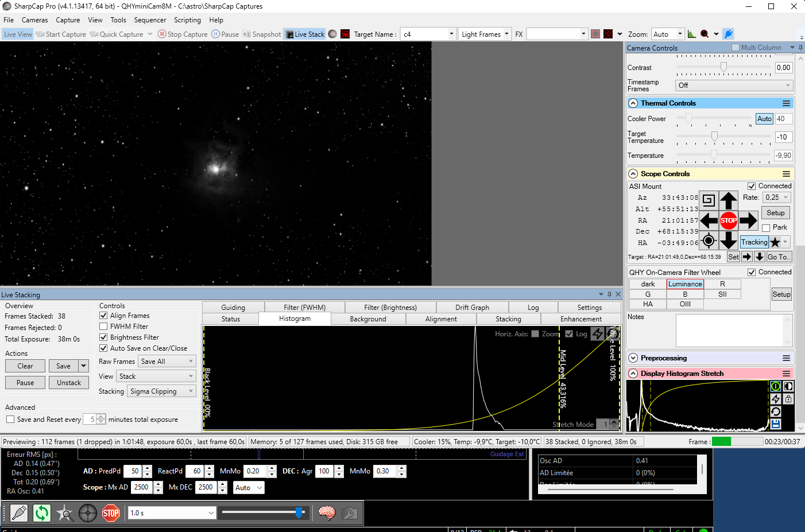
Task: Click the Clear button in Live Stacking
Action: pyautogui.click(x=25, y=366)
